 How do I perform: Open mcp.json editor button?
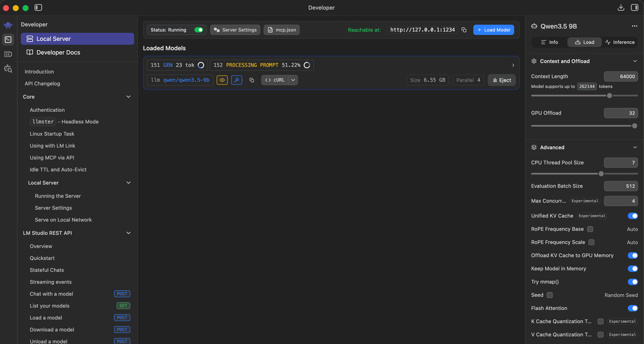coord(282,30)
